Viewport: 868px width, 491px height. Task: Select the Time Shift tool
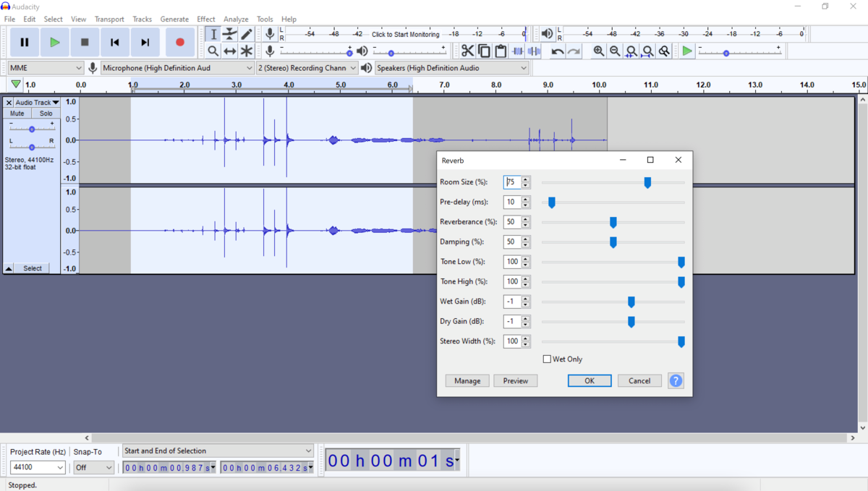tap(230, 51)
